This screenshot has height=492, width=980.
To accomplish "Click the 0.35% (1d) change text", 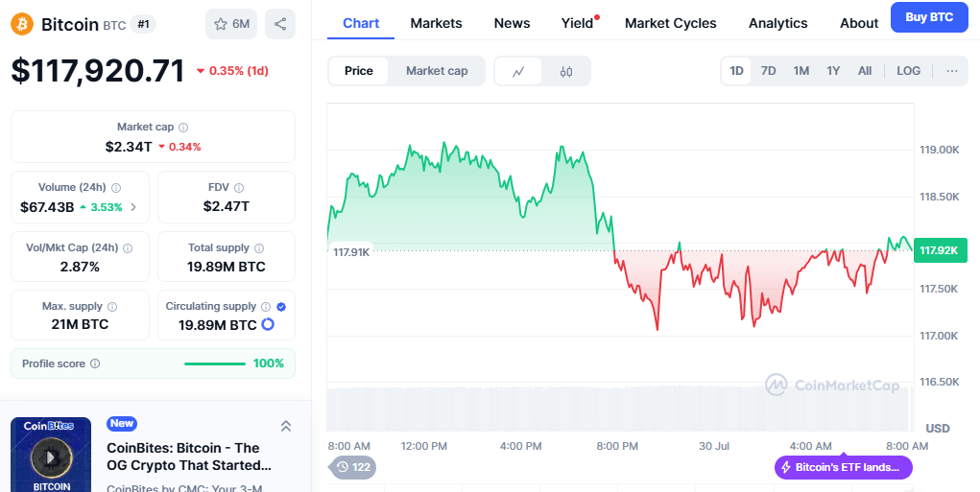I will (x=238, y=71).
